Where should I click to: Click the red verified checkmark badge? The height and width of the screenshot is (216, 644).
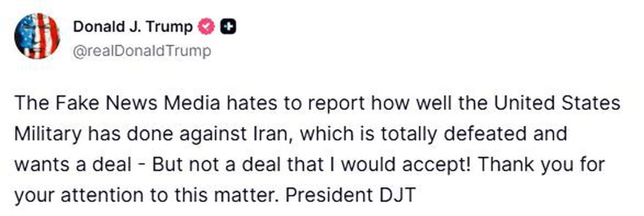(x=207, y=27)
